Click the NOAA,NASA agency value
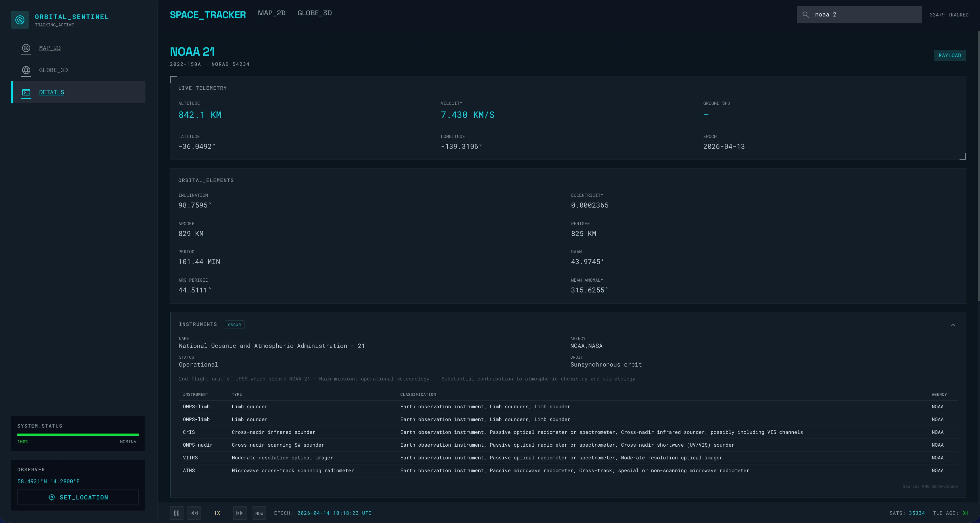Image resolution: width=980 pixels, height=523 pixels. coord(586,346)
